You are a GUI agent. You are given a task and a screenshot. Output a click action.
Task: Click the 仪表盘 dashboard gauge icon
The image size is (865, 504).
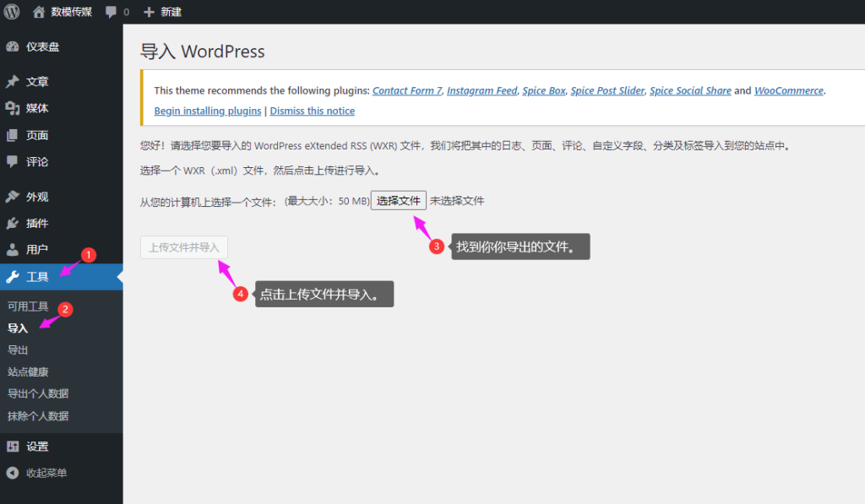pos(12,47)
